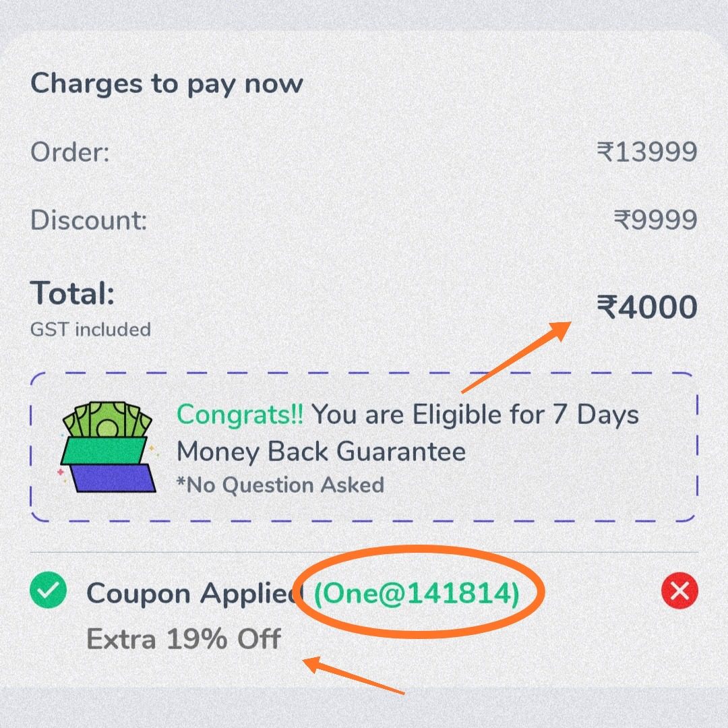Image resolution: width=728 pixels, height=728 pixels.
Task: Click the orange arrow pointing at 19% Off
Action: tap(353, 675)
